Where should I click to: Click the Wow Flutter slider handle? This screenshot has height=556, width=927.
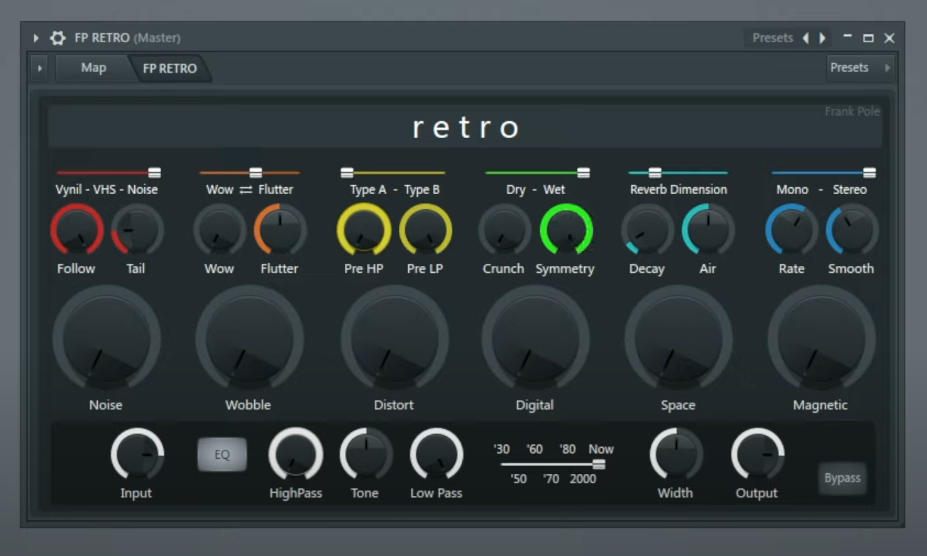(x=255, y=173)
